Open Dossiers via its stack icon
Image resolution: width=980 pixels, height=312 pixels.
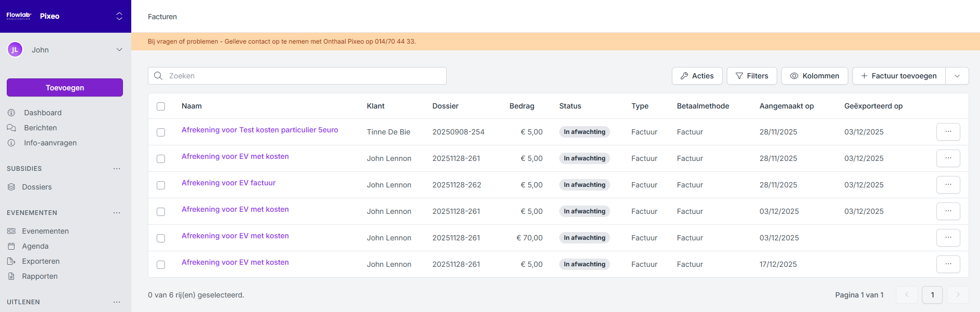coord(11,187)
